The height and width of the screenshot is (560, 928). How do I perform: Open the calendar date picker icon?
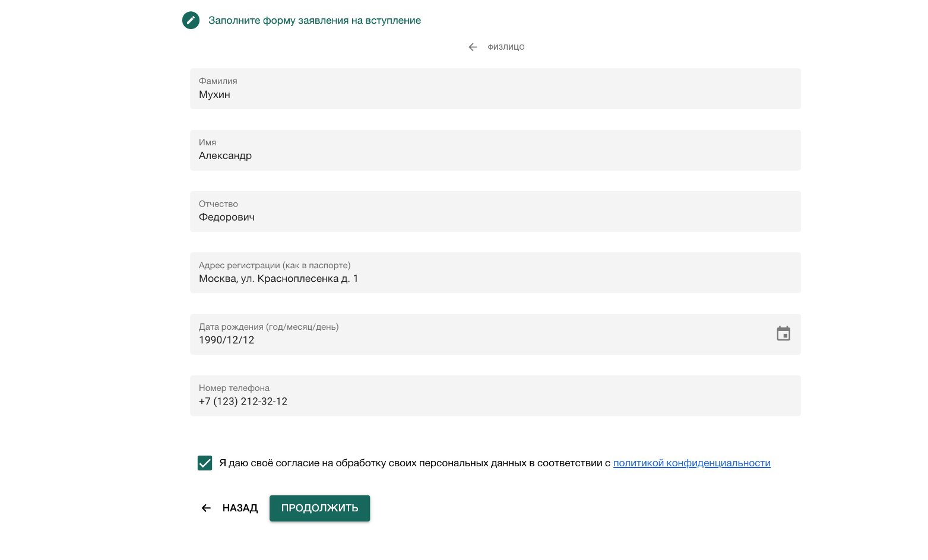[x=783, y=333]
